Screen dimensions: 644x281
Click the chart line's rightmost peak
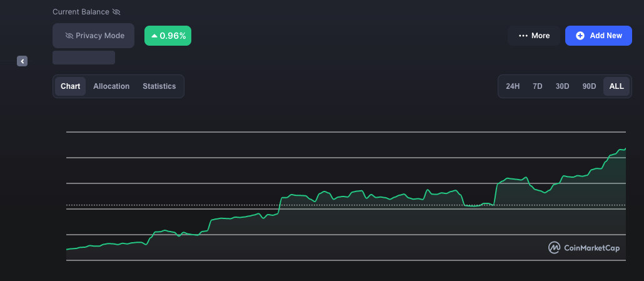(624, 149)
